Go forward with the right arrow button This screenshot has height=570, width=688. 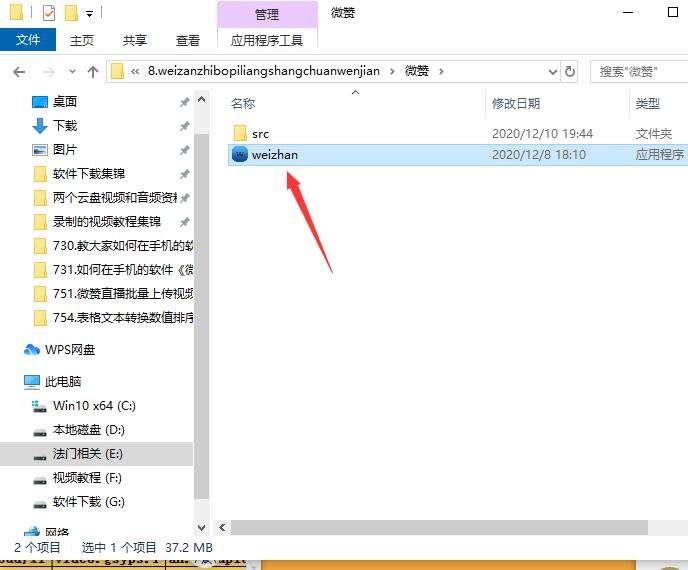tap(49, 72)
